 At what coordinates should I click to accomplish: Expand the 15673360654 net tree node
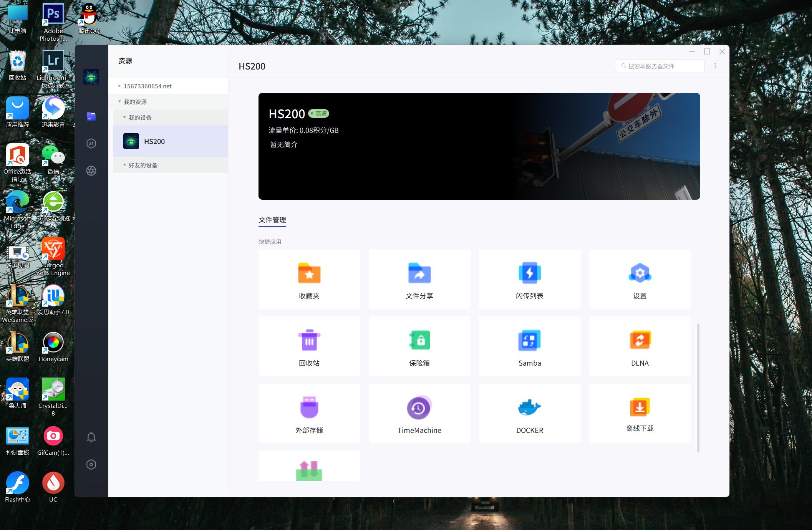[119, 86]
